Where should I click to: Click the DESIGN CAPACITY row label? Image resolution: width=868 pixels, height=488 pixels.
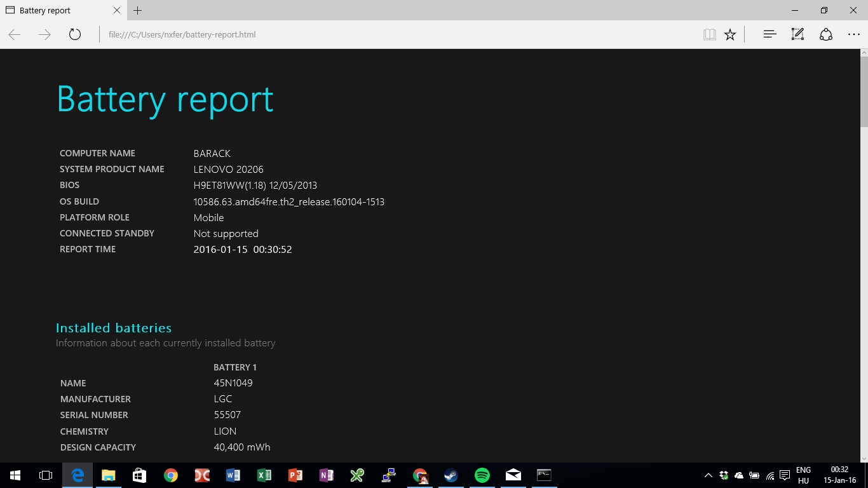[98, 447]
